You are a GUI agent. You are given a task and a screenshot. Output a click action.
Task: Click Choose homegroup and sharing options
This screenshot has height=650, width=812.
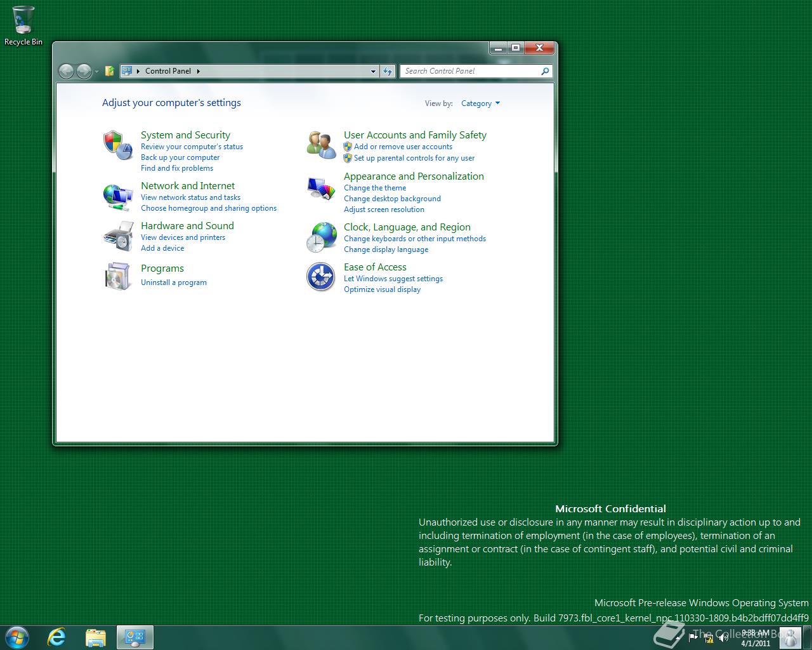tap(209, 208)
